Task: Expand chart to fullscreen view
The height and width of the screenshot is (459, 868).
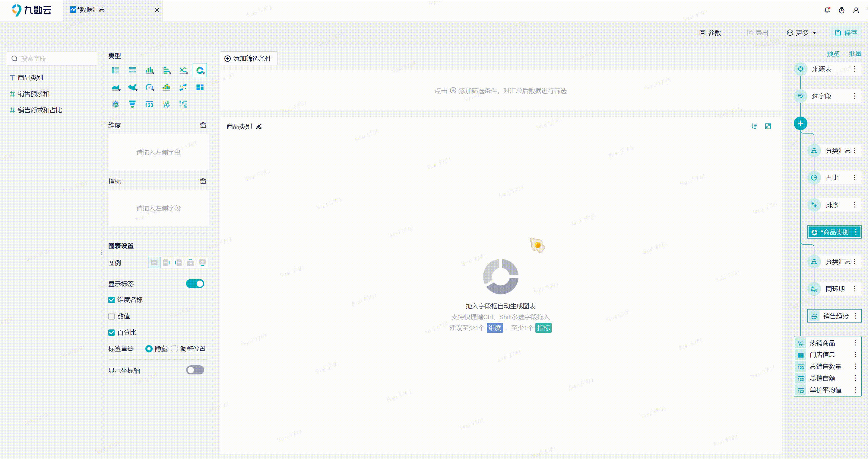Action: (768, 126)
